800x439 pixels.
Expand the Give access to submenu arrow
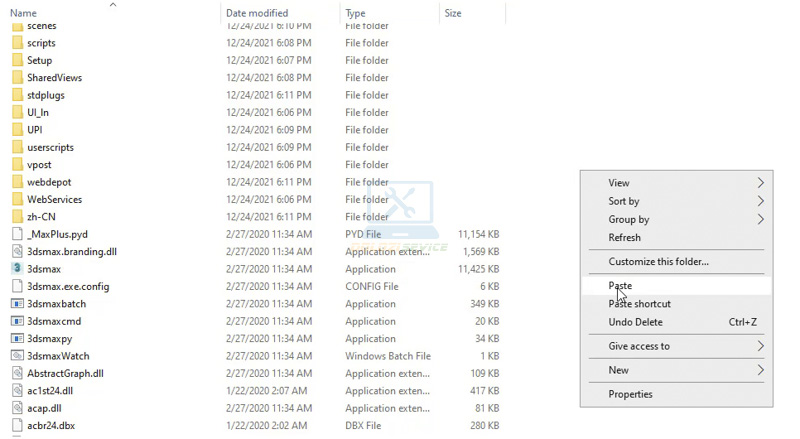click(x=761, y=346)
